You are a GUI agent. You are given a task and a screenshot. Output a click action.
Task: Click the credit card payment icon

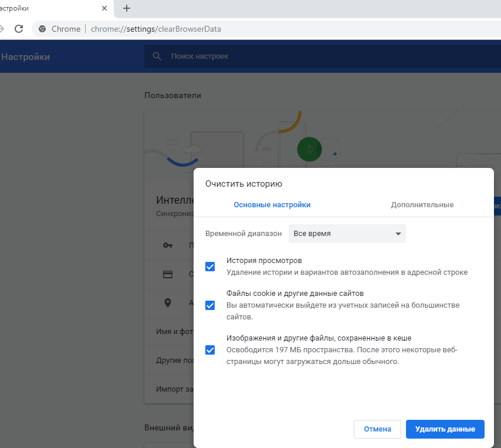(x=168, y=274)
